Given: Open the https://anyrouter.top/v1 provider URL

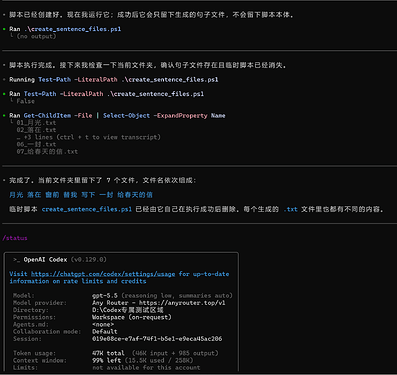Looking at the screenshot, I should click(x=182, y=303).
